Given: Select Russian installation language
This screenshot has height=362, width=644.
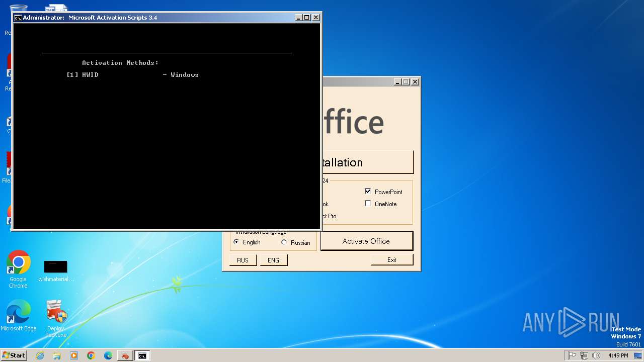Looking at the screenshot, I should 284,242.
